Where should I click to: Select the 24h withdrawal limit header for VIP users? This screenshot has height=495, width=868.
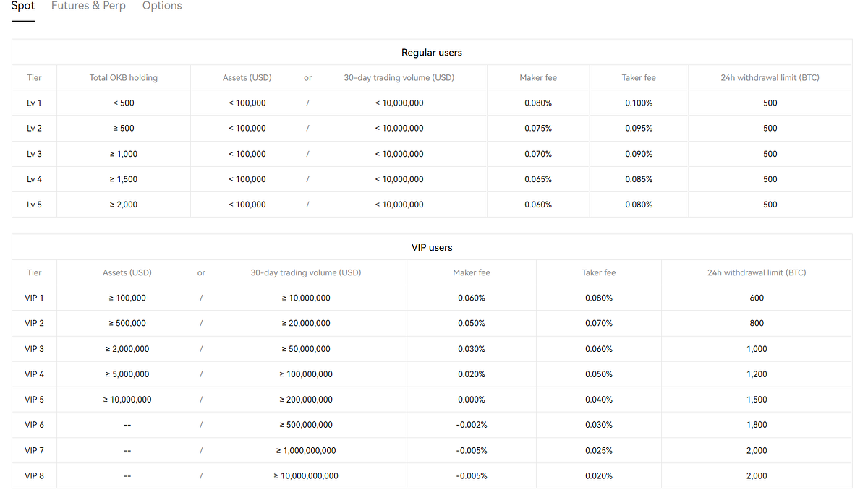coord(756,272)
